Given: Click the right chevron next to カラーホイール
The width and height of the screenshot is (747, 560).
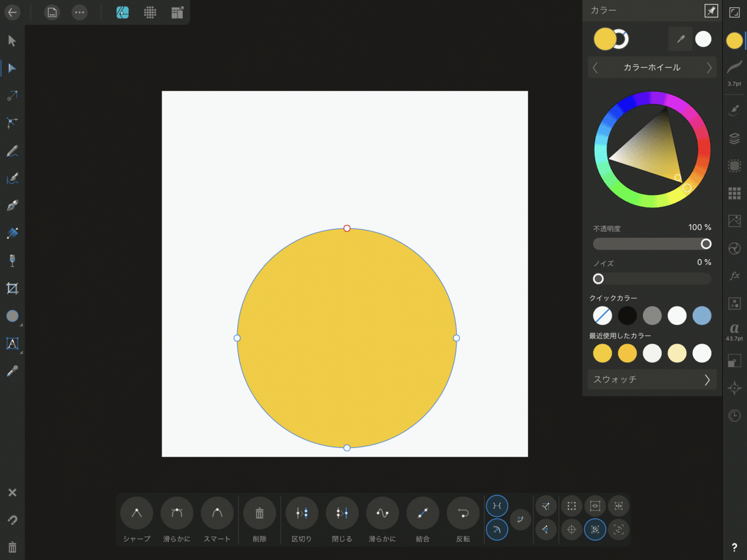Looking at the screenshot, I should 710,67.
